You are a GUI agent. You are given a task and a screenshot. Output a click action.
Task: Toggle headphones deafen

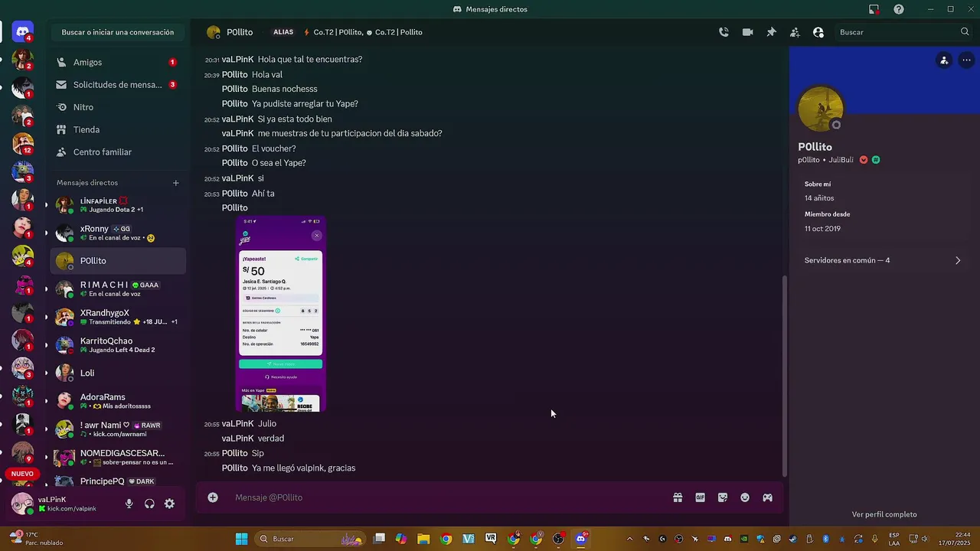point(149,504)
